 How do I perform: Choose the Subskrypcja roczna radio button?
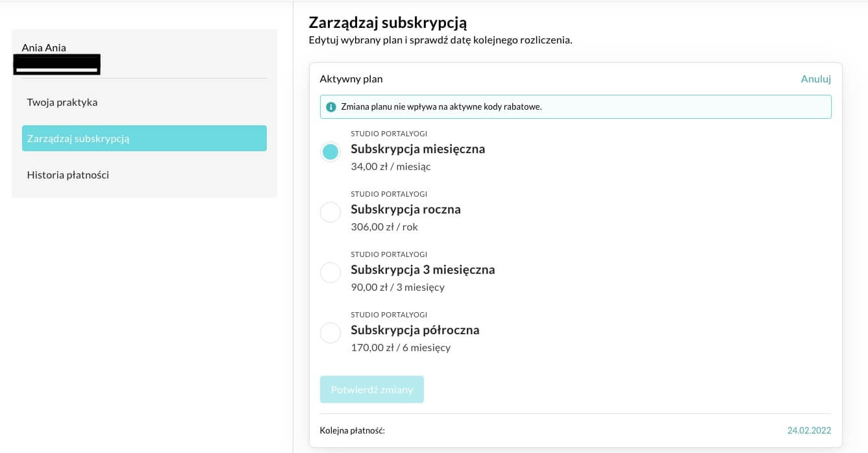330,212
